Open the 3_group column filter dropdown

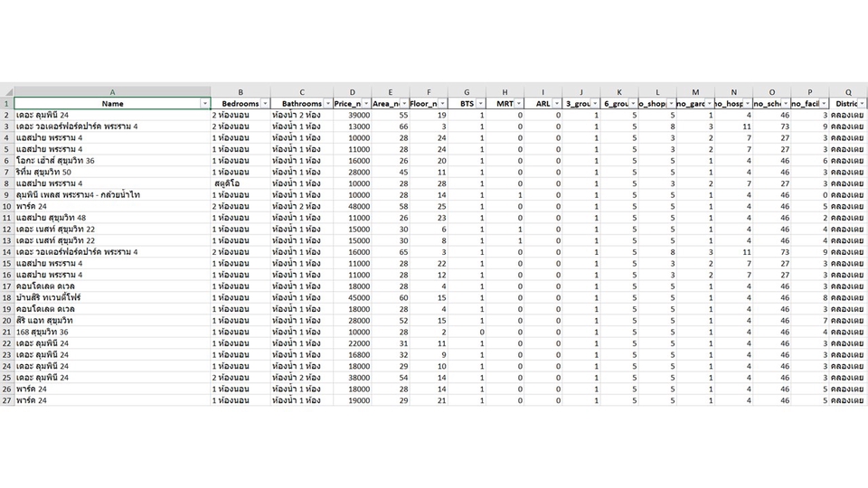595,103
